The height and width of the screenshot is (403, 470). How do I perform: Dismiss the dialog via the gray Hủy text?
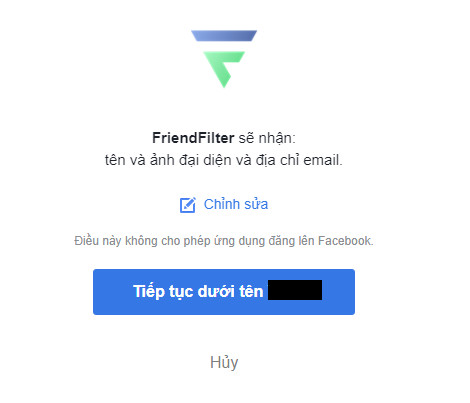224,362
